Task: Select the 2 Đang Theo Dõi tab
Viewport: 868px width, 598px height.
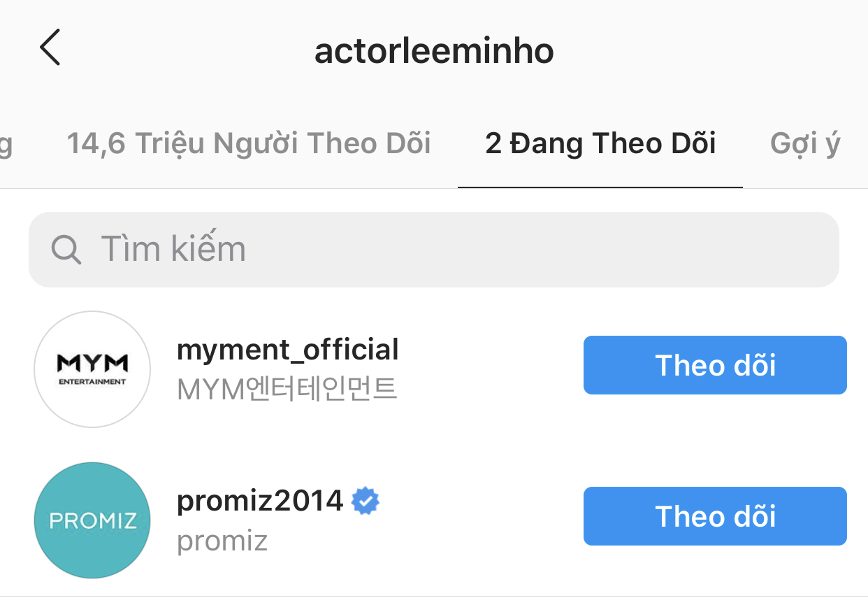Action: pos(600,143)
